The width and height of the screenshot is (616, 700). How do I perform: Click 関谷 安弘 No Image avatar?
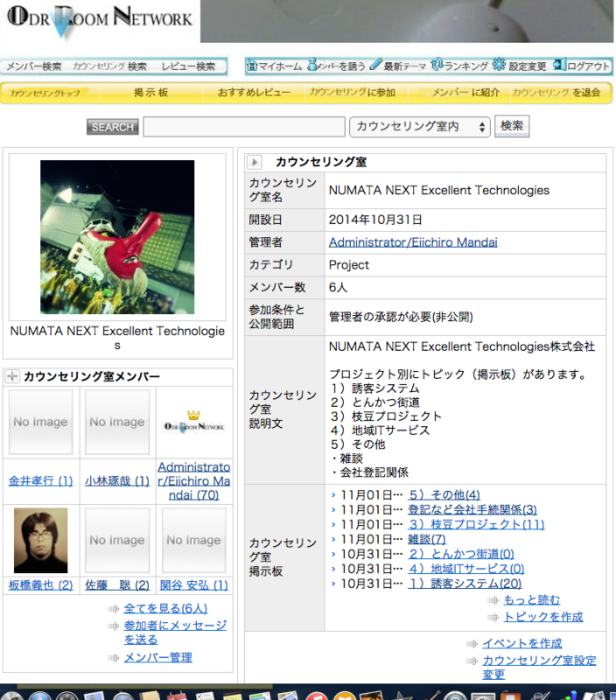[x=193, y=540]
